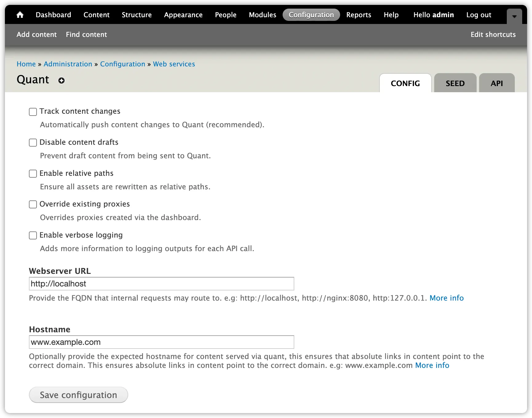The width and height of the screenshot is (532, 418).
Task: Toggle Enable relative paths
Action: coord(33,174)
